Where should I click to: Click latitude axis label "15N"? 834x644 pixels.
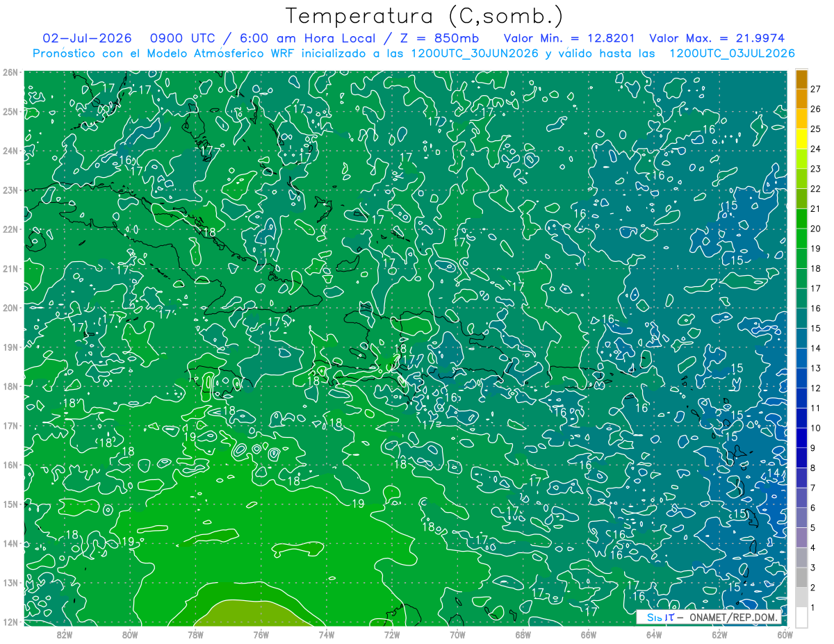[x=10, y=504]
